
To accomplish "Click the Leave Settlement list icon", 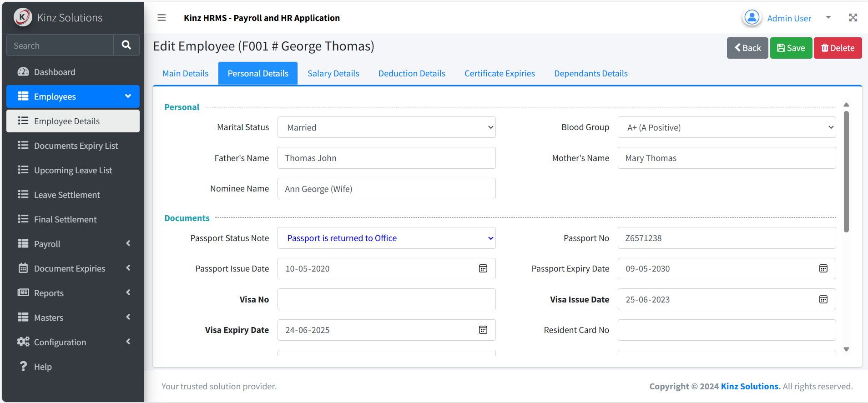I will coord(23,195).
